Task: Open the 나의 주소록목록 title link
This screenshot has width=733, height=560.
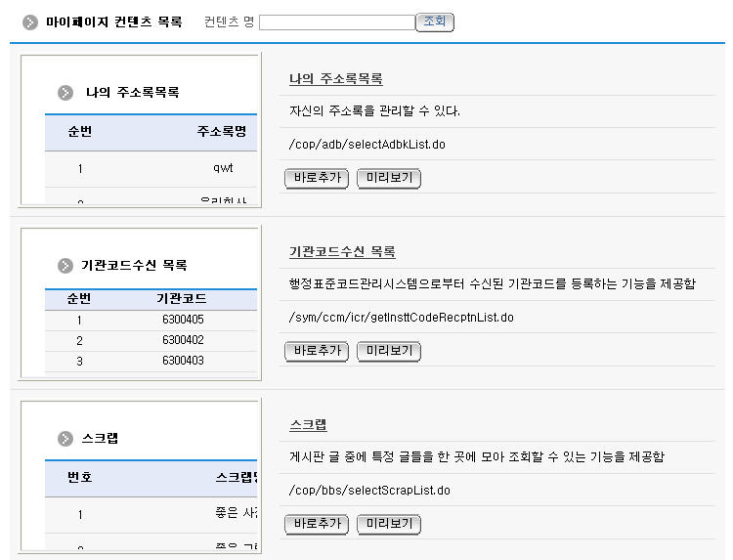Action: coord(335,79)
